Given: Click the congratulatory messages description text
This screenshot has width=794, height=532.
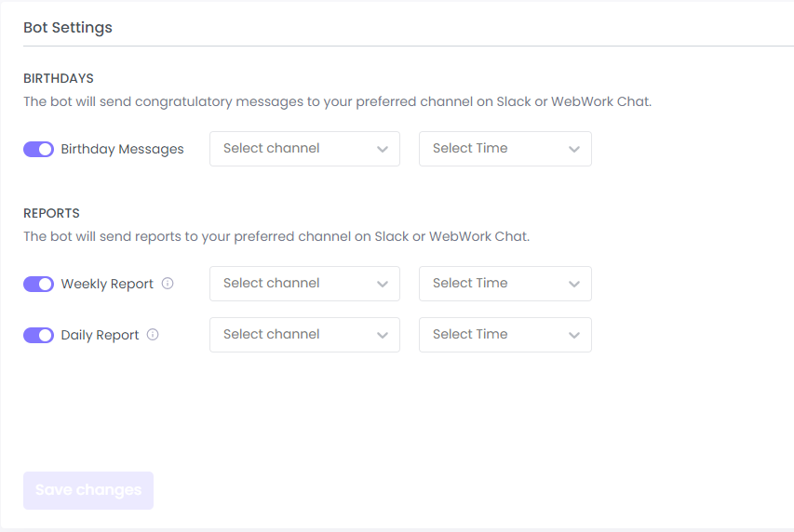Looking at the screenshot, I should coord(337,101).
